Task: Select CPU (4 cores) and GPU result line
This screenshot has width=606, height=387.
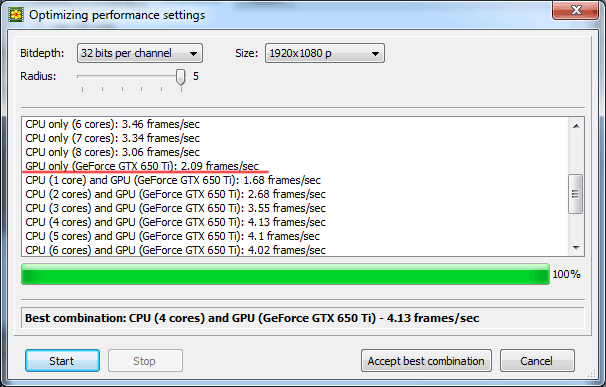Action: pos(175,222)
